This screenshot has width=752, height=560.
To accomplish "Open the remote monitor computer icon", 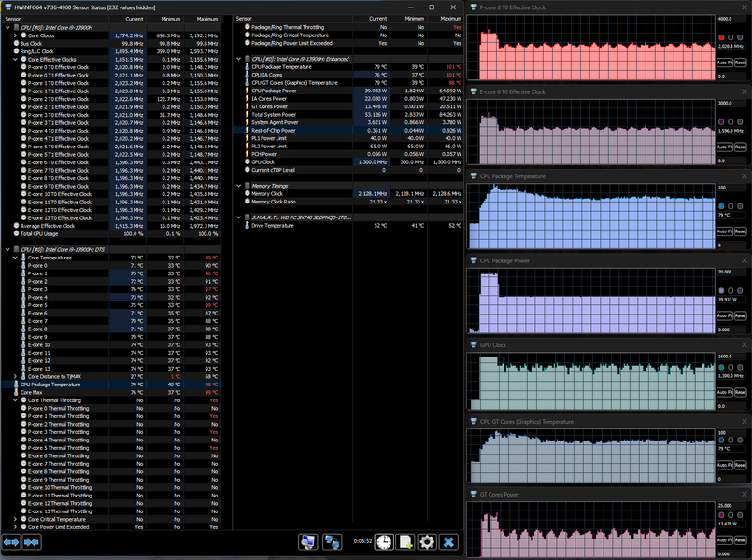I will [306, 541].
